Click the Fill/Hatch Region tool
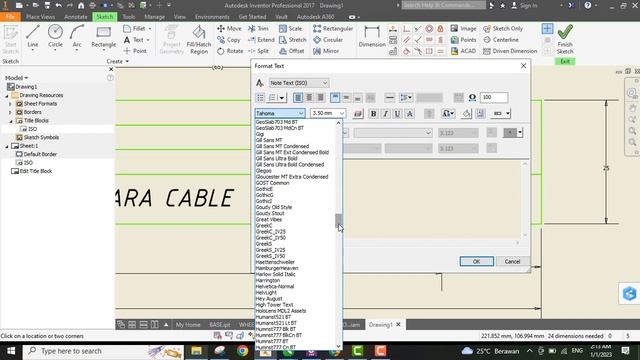The image size is (640, 360). click(199, 40)
